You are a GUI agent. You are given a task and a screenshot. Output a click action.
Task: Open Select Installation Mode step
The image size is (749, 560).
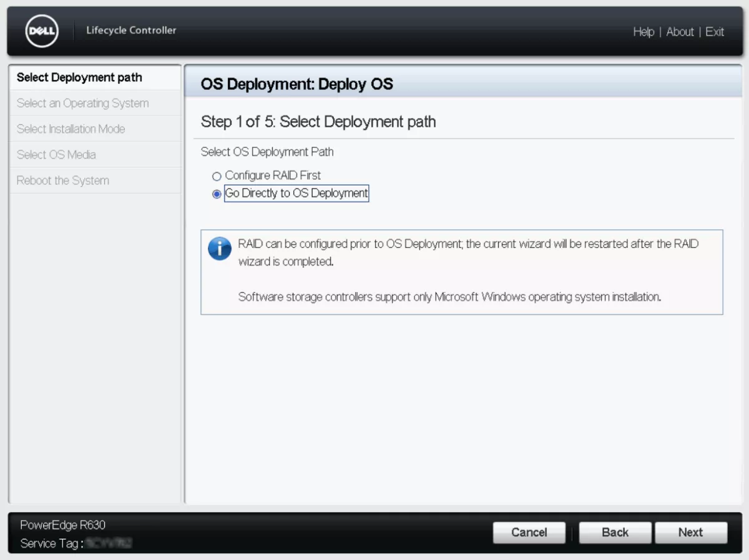[95, 129]
